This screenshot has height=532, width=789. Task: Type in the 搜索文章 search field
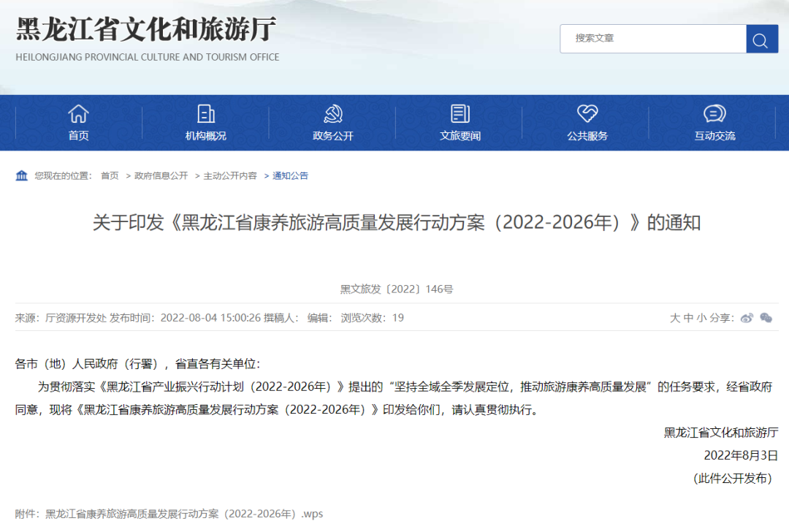pos(652,39)
